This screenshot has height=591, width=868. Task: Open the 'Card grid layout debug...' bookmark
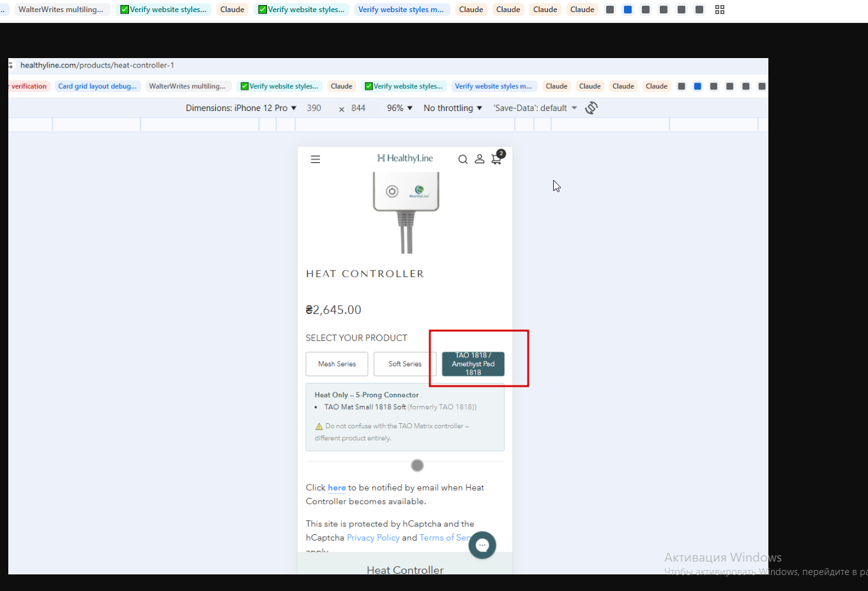coord(97,86)
